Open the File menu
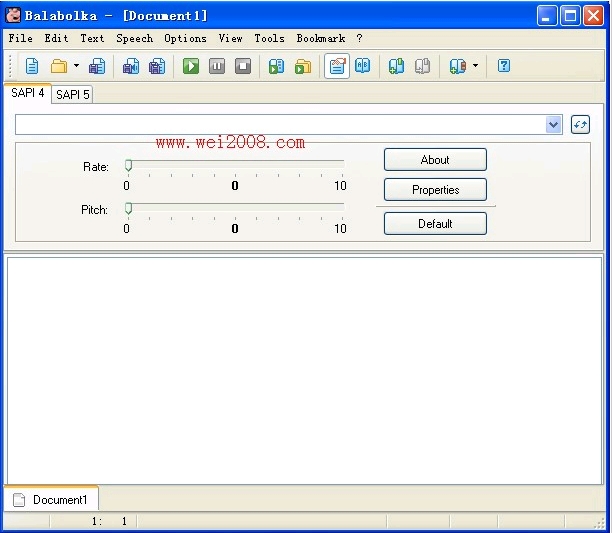Viewport: 612px width, 533px height. pyautogui.click(x=21, y=38)
